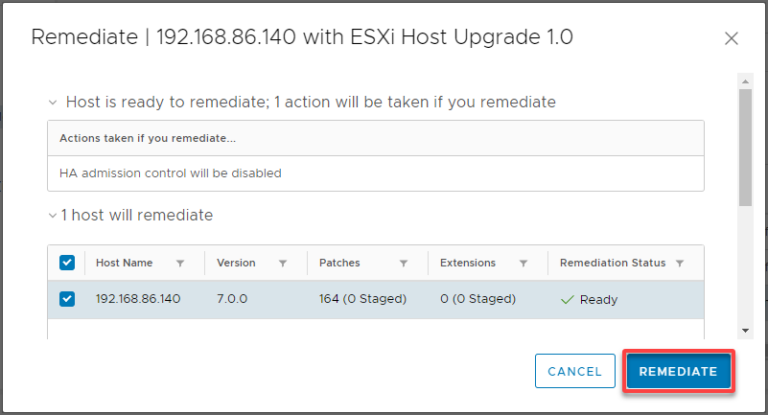768x415 pixels.
Task: Click the CANCEL button
Action: coord(575,371)
